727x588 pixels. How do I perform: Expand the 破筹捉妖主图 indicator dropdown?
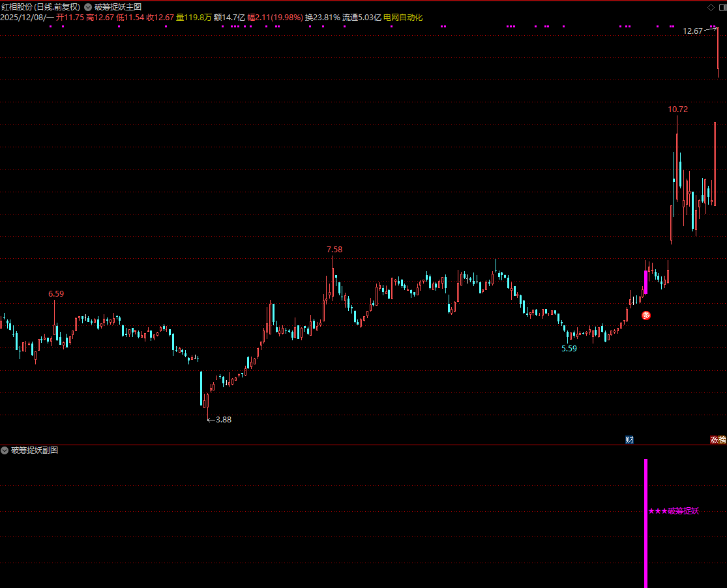click(88, 7)
